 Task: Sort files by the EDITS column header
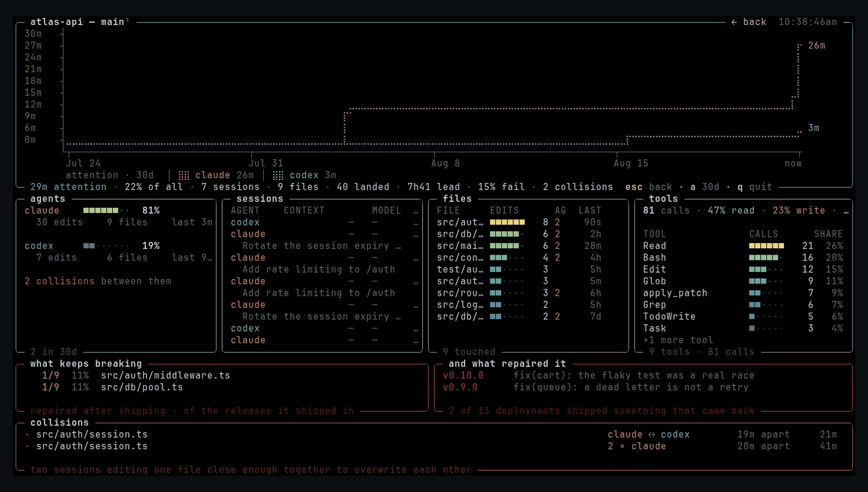coord(505,211)
